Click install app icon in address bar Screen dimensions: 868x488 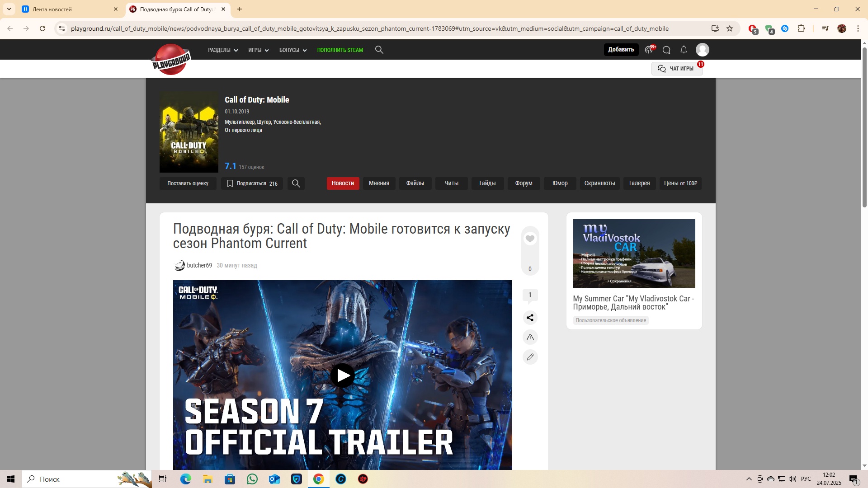coord(715,28)
